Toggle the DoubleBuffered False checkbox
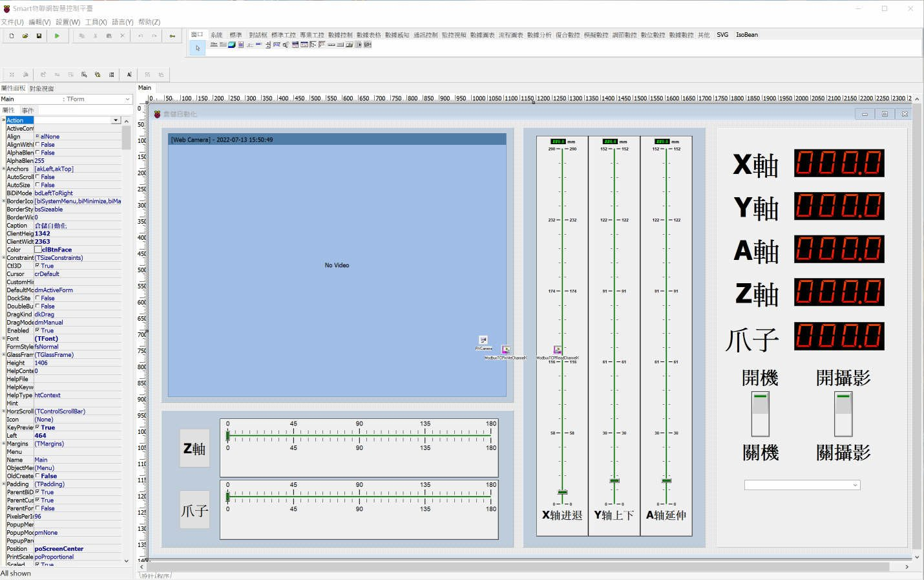The width and height of the screenshot is (924, 580). coord(37,306)
